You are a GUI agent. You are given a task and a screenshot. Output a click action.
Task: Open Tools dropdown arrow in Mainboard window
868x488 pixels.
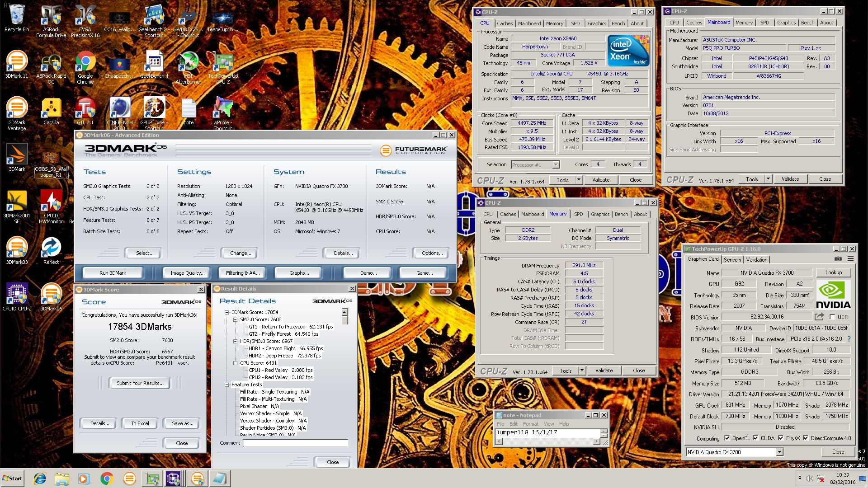pos(768,179)
